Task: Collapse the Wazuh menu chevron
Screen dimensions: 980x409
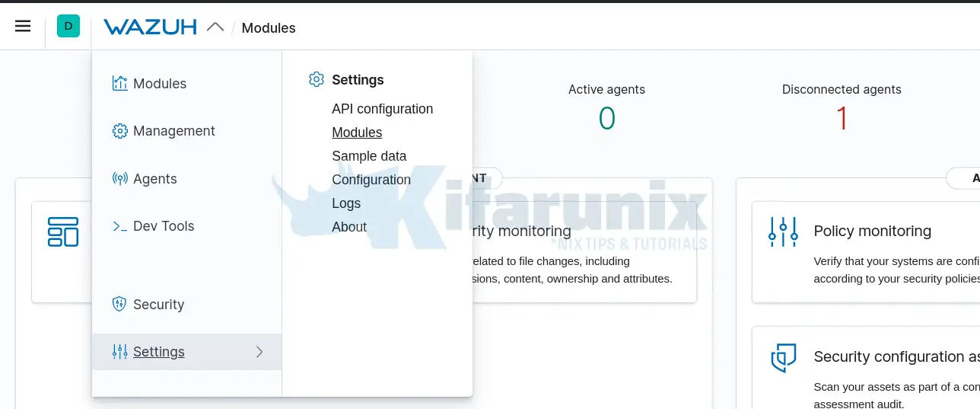Action: 215,27
